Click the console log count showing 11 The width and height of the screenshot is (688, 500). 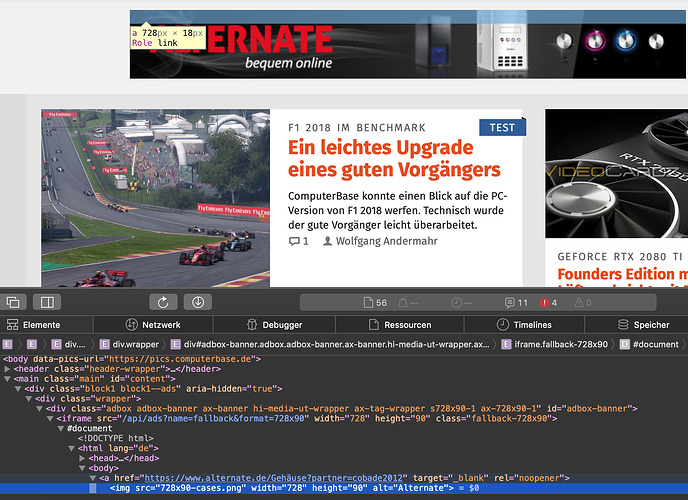point(517,302)
